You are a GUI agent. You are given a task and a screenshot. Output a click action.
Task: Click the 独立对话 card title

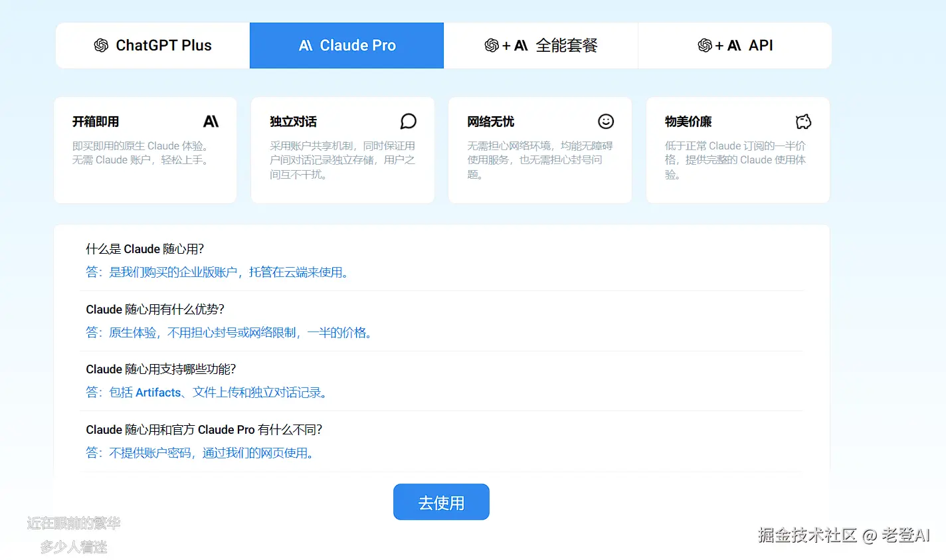click(293, 122)
